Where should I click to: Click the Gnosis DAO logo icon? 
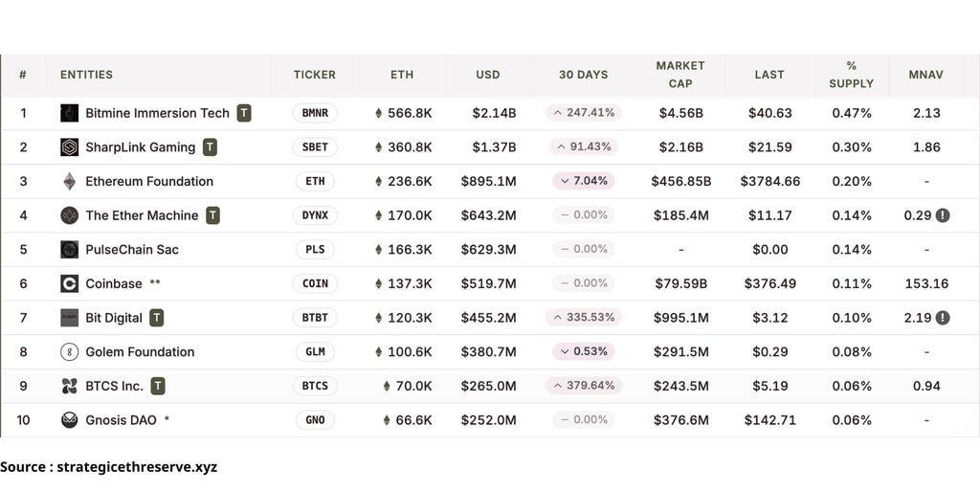coord(69,420)
